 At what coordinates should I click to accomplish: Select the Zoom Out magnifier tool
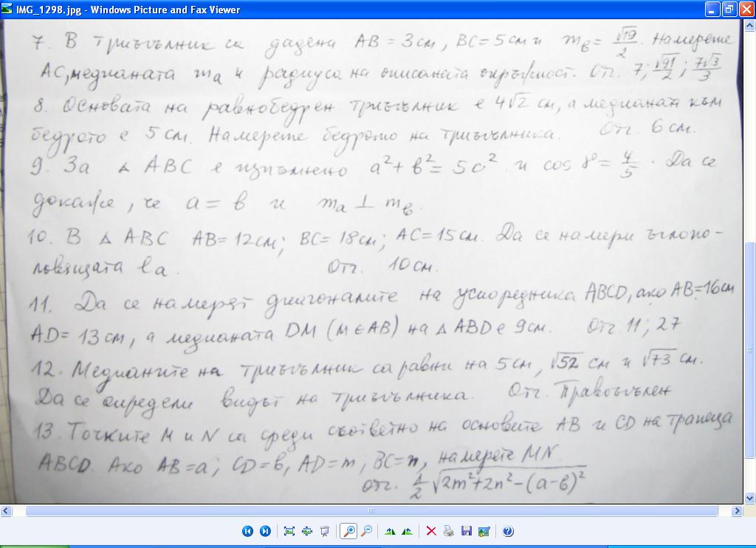(x=366, y=531)
